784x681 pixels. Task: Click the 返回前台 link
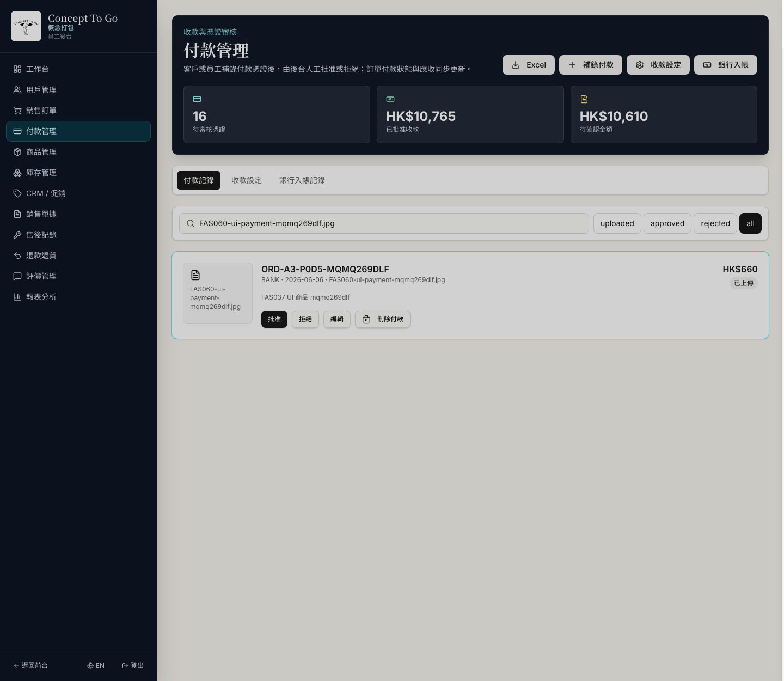[30, 666]
